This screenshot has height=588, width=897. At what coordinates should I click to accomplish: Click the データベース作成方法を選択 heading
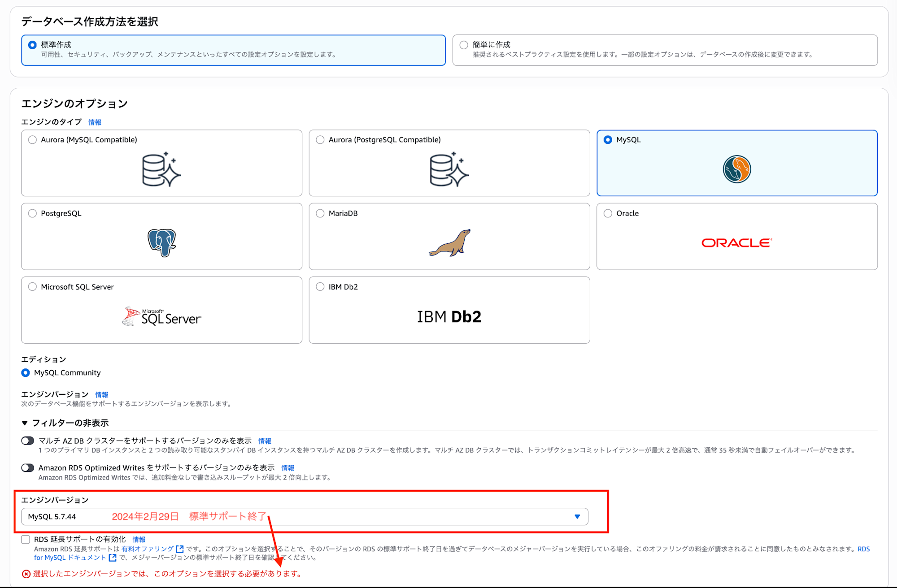(90, 22)
